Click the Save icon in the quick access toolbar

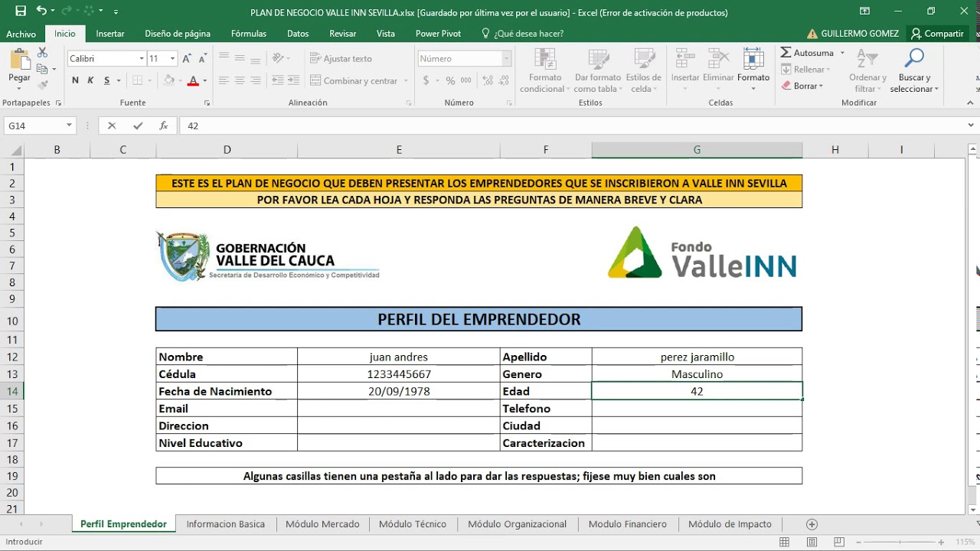(21, 11)
